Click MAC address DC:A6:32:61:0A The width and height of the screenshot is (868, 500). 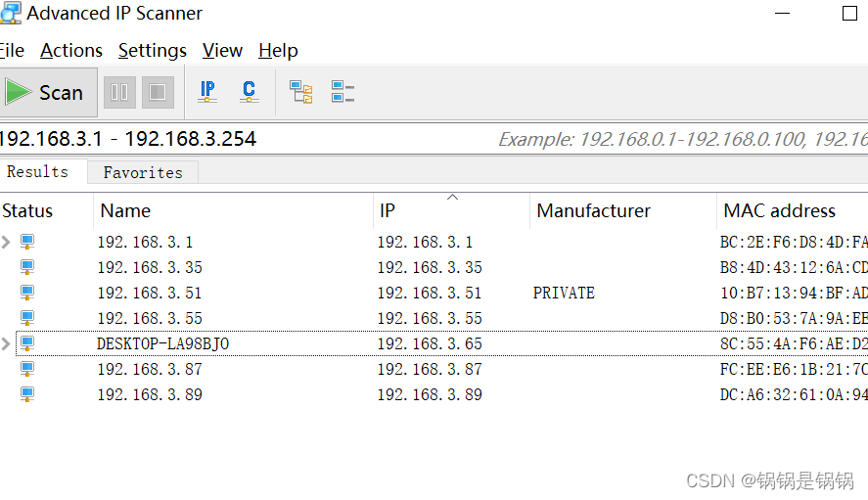pos(794,394)
